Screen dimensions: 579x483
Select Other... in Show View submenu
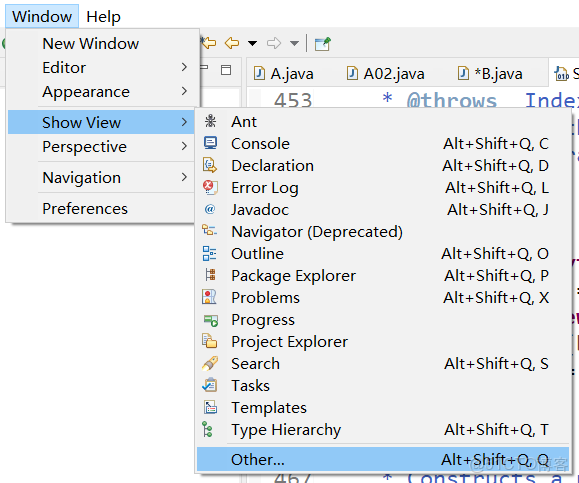pos(383,459)
